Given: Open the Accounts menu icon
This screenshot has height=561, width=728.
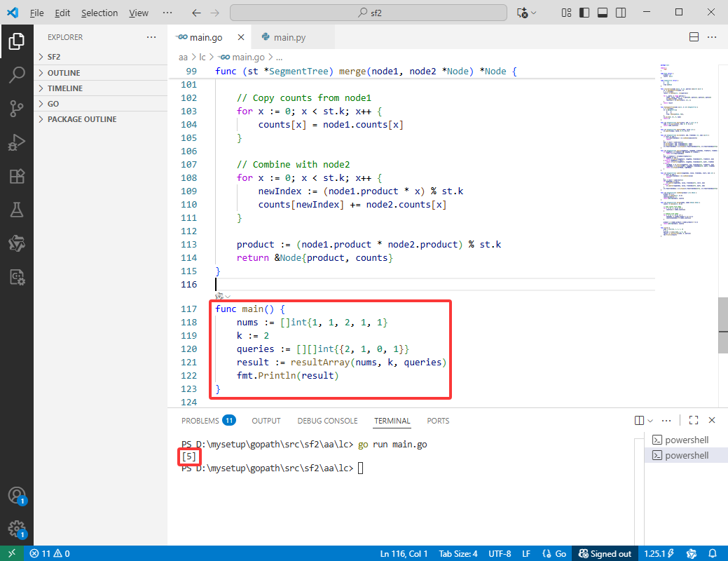Looking at the screenshot, I should point(17,496).
